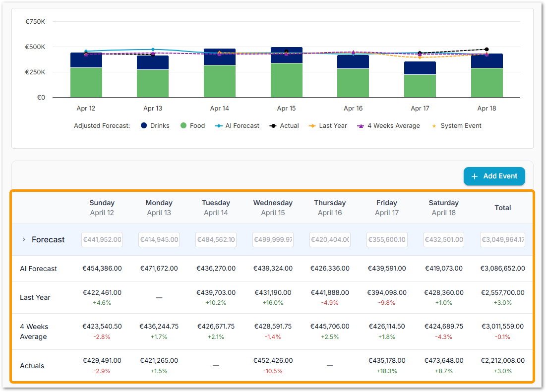Toggle the 4 Weeks Average legend marker
546x392 pixels.
tap(388, 126)
